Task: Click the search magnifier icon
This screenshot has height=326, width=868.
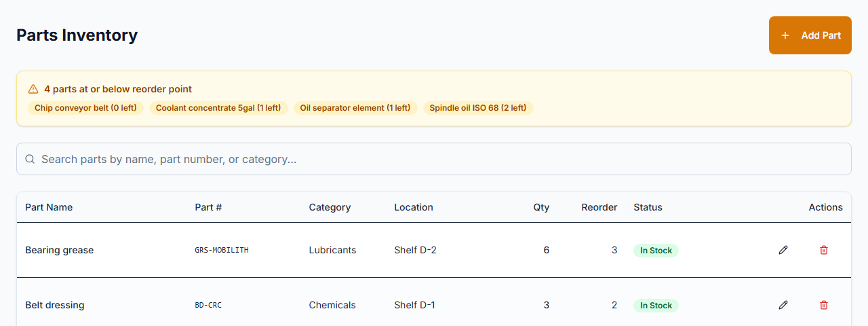Action: coord(30,159)
